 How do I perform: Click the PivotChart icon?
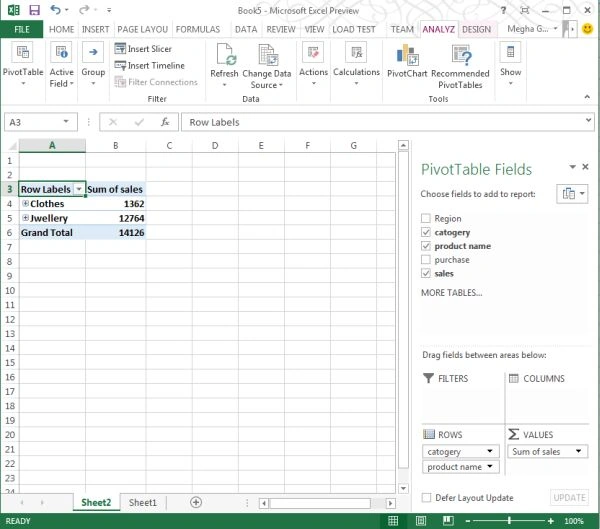[407, 55]
